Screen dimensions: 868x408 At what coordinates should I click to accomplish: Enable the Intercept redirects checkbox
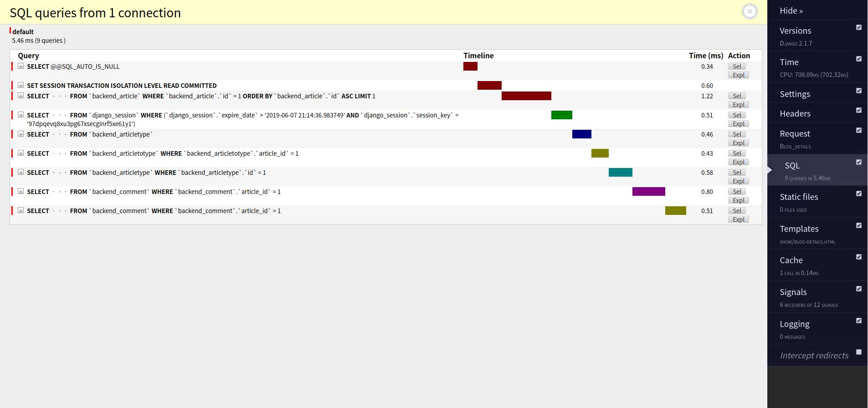(x=859, y=352)
